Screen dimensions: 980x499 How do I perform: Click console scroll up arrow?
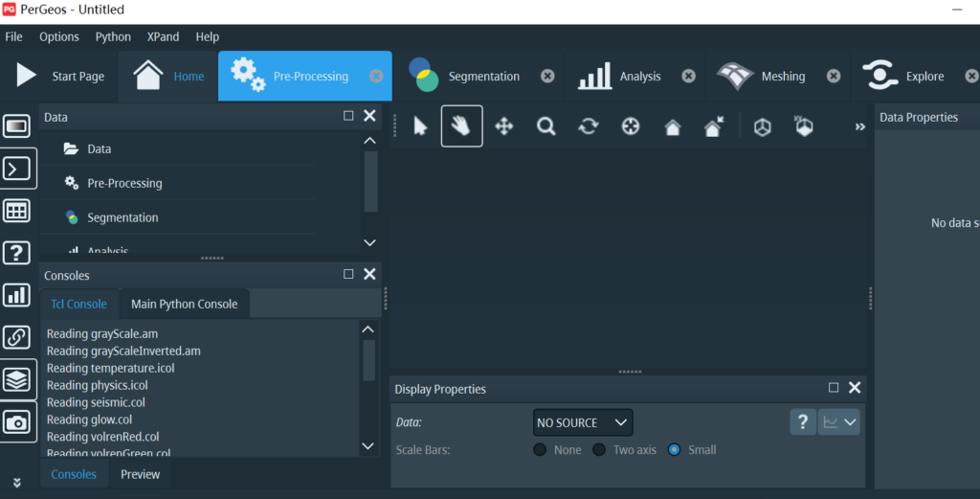tap(368, 329)
